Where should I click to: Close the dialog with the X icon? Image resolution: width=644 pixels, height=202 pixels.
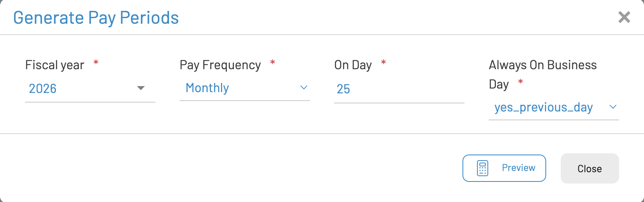[624, 17]
